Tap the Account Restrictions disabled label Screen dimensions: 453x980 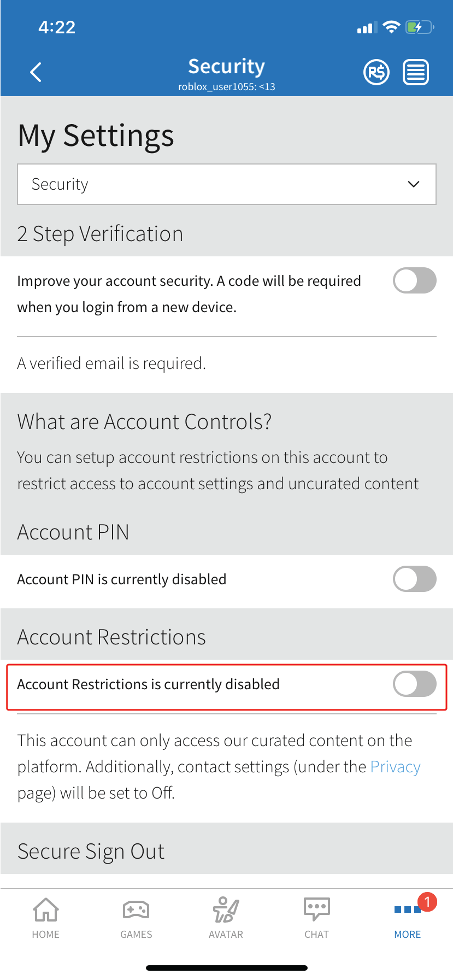148,684
